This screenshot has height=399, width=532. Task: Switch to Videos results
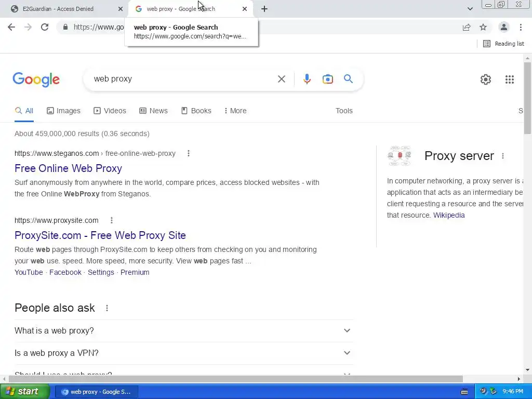click(110, 111)
